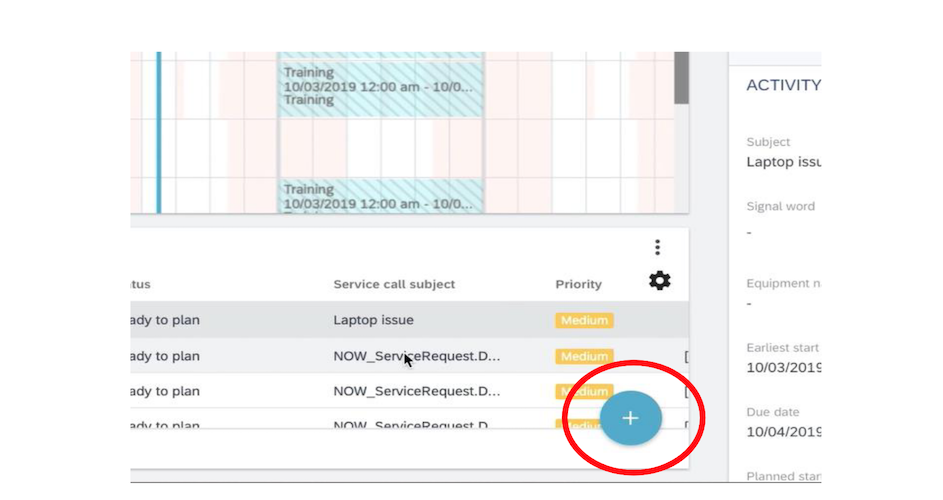Click the Due date value 10/04/2019

(x=783, y=432)
